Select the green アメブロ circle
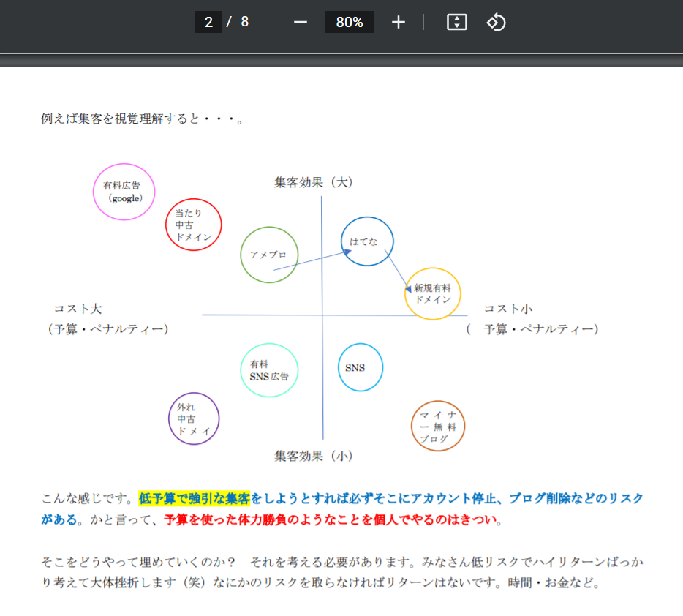Screen dimensions: 683x616 click(x=269, y=255)
